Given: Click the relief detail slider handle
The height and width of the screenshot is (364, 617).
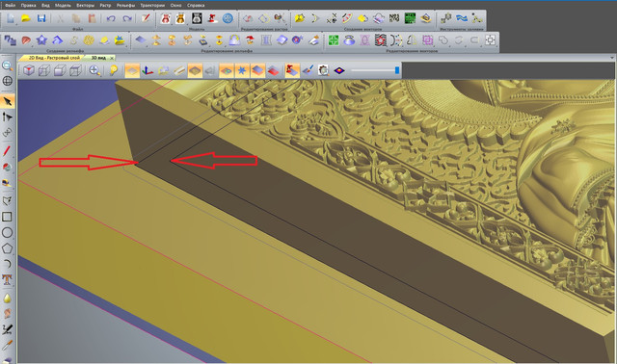Looking at the screenshot, I should [397, 70].
